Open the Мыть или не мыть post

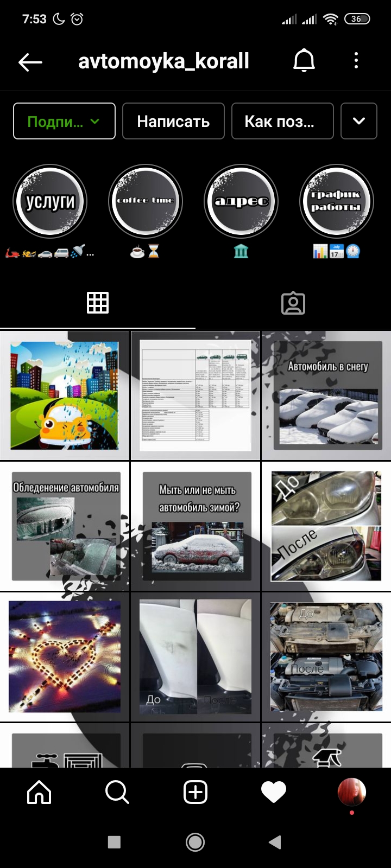pos(195,526)
